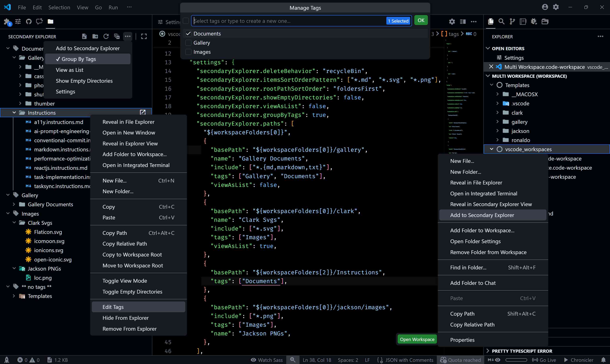
Task: Create a new file from the Secondary Explorer toolbar
Action: [x=84, y=36]
